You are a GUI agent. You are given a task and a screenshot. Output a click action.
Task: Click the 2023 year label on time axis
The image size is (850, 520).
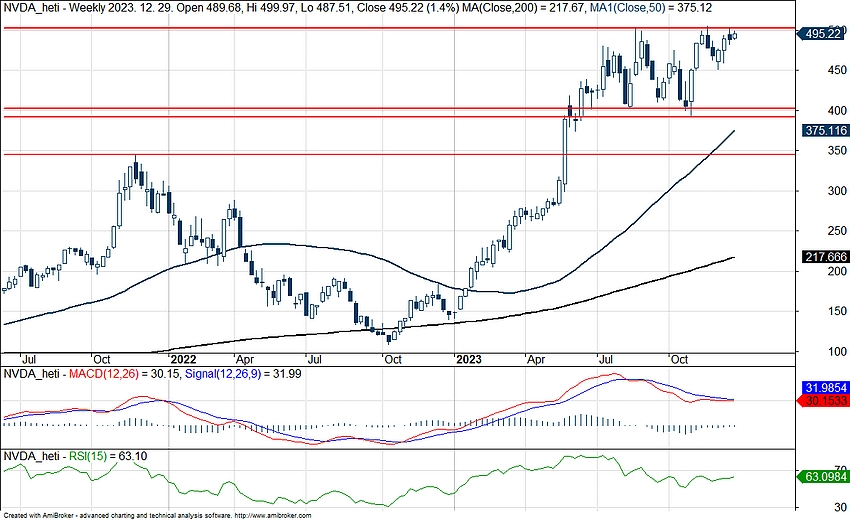(468, 359)
